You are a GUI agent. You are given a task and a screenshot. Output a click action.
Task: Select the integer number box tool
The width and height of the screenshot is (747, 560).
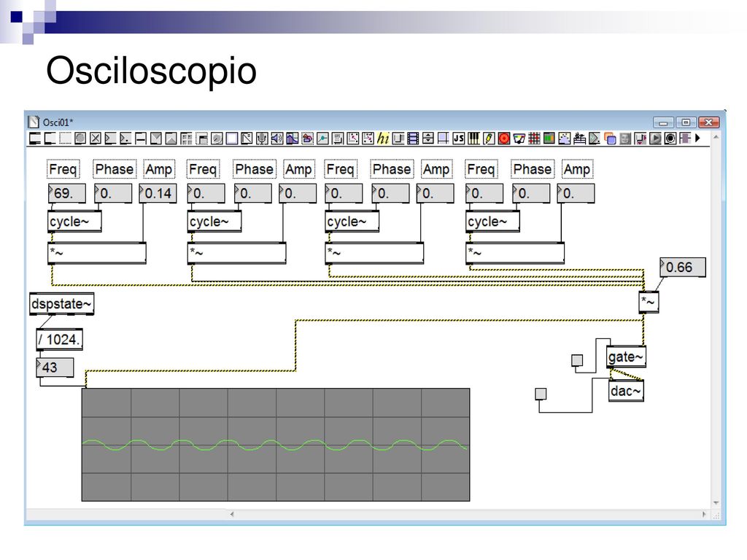[x=111, y=139]
